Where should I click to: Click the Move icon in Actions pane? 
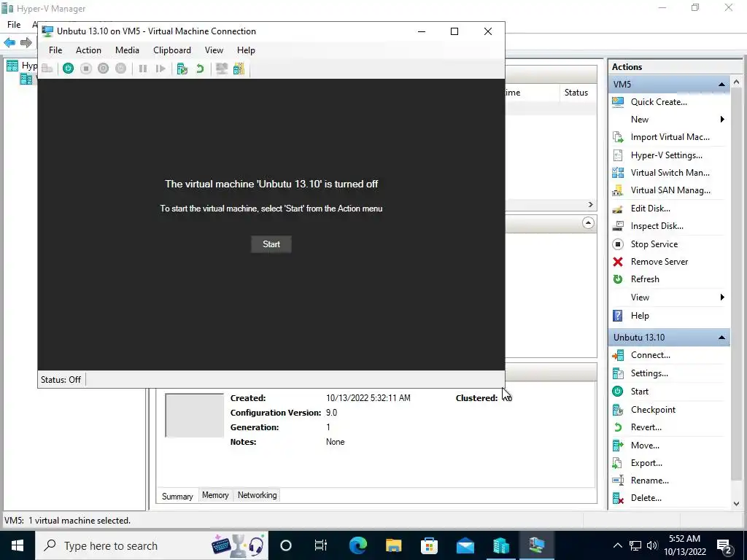618,446
